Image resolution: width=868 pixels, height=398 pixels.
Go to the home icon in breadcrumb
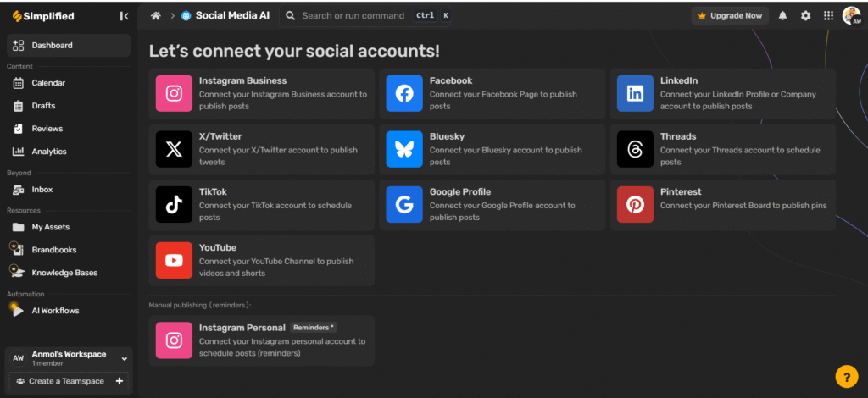[x=156, y=15]
